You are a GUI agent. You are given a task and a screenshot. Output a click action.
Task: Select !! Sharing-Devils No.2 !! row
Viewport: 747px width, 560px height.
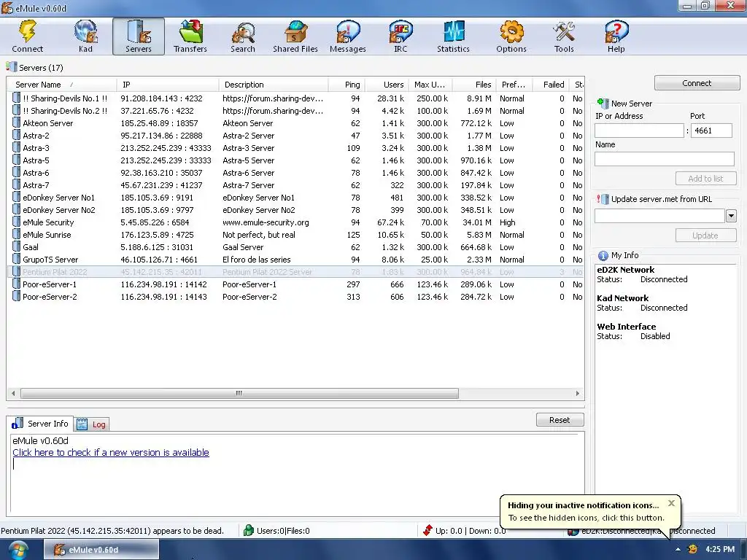tap(295, 111)
